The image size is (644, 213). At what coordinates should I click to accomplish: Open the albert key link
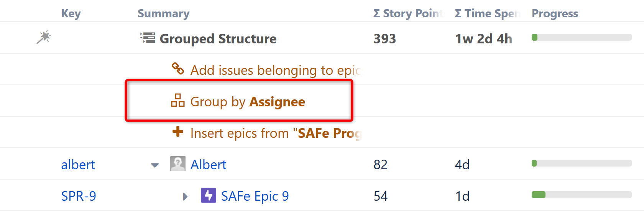point(78,165)
